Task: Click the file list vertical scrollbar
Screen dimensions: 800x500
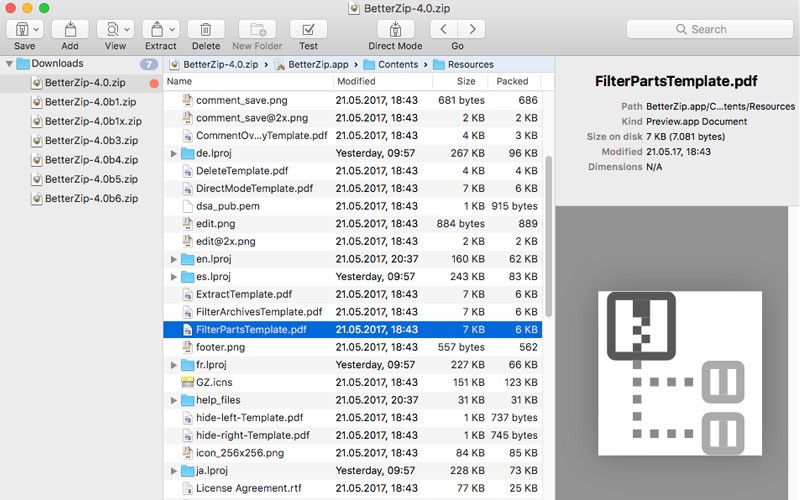Action: click(548, 236)
